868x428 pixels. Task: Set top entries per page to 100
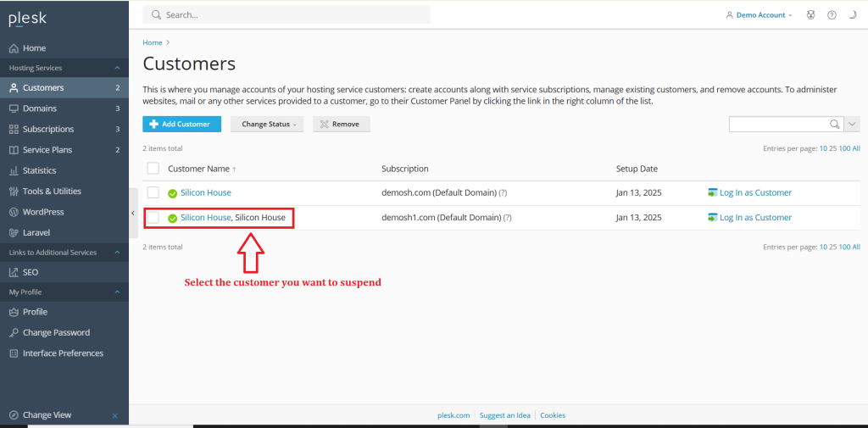(844, 148)
